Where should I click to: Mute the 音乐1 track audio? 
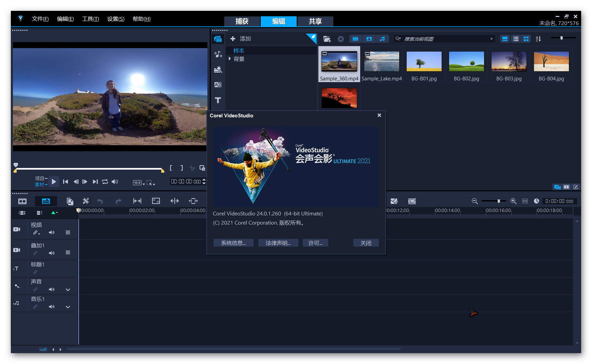click(52, 307)
